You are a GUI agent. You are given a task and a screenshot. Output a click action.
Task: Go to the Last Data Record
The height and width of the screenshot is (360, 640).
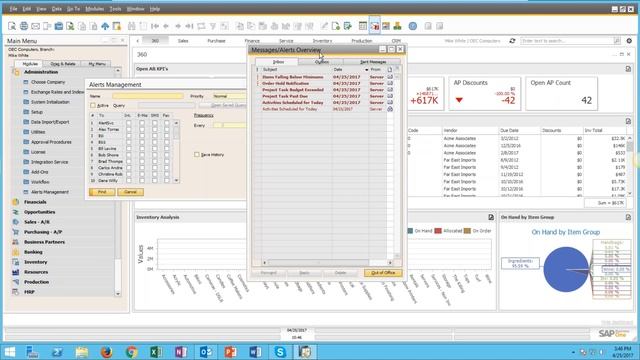tap(189, 26)
